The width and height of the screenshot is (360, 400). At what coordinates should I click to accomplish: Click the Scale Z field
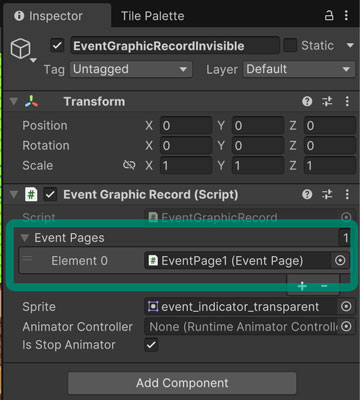click(x=330, y=165)
